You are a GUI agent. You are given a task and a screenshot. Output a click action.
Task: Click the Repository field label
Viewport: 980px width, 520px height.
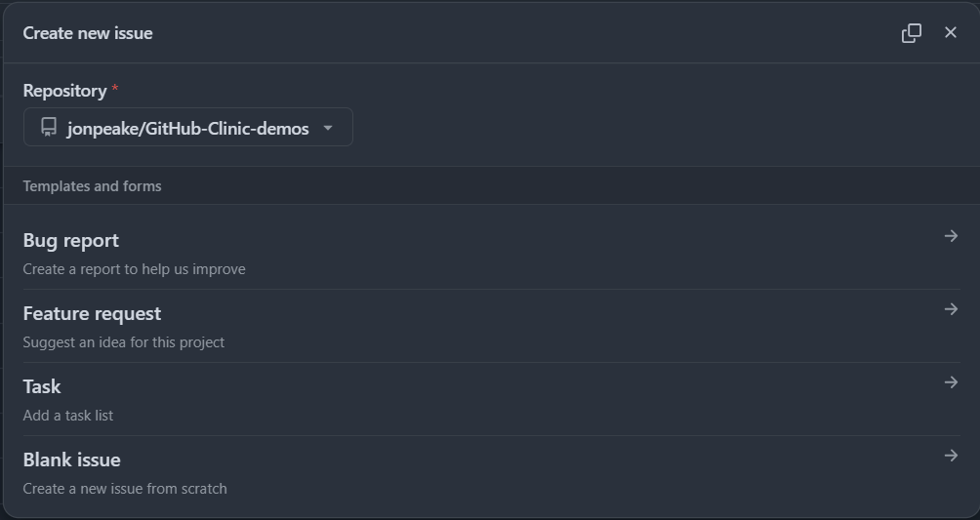(x=65, y=92)
